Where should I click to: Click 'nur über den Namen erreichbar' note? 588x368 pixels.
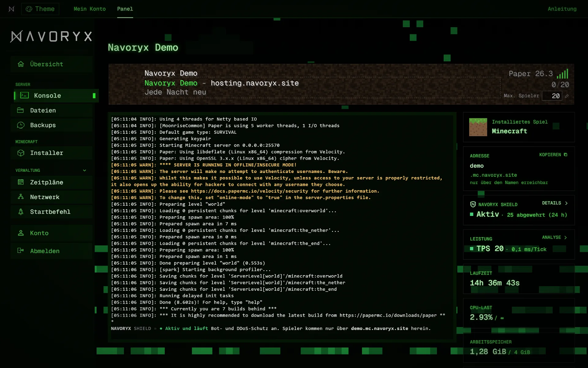tap(509, 182)
